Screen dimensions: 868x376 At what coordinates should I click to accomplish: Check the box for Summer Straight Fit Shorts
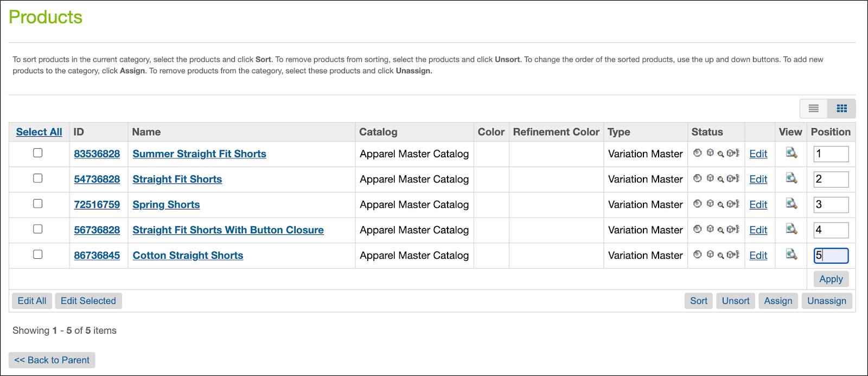[37, 152]
